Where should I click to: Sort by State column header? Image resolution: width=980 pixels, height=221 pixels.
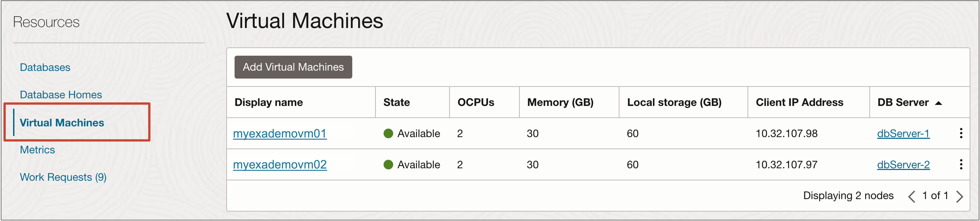click(x=396, y=102)
